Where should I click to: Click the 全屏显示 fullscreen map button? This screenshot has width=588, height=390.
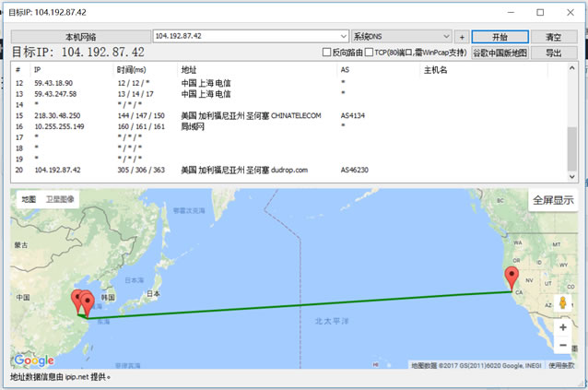pyautogui.click(x=553, y=200)
